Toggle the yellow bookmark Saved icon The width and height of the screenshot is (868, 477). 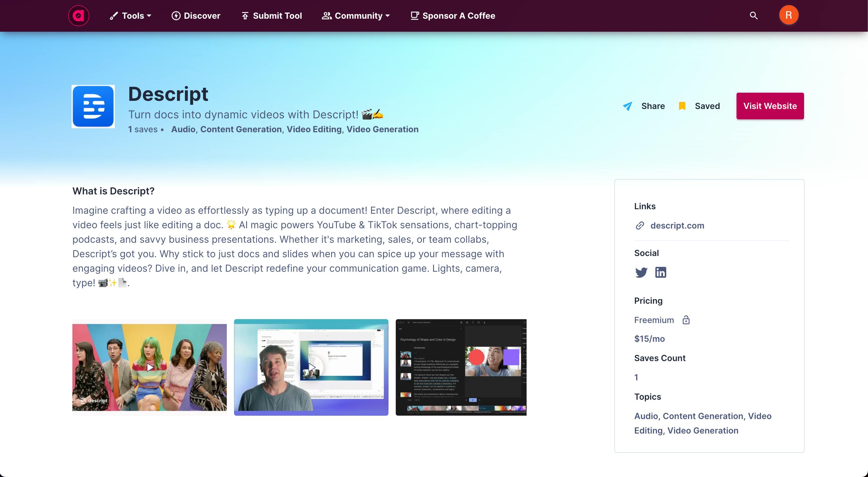(x=682, y=106)
